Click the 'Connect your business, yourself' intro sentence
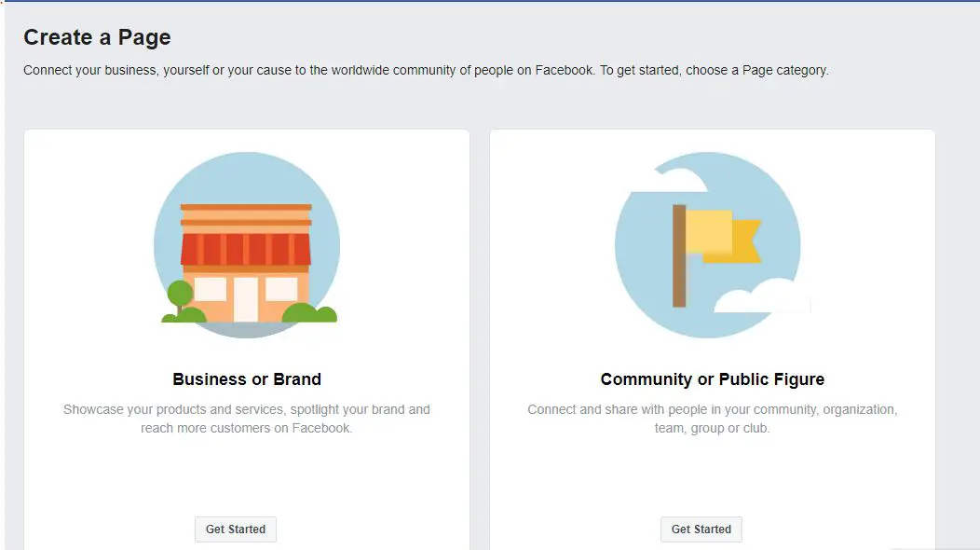This screenshot has width=980, height=550. (x=427, y=70)
